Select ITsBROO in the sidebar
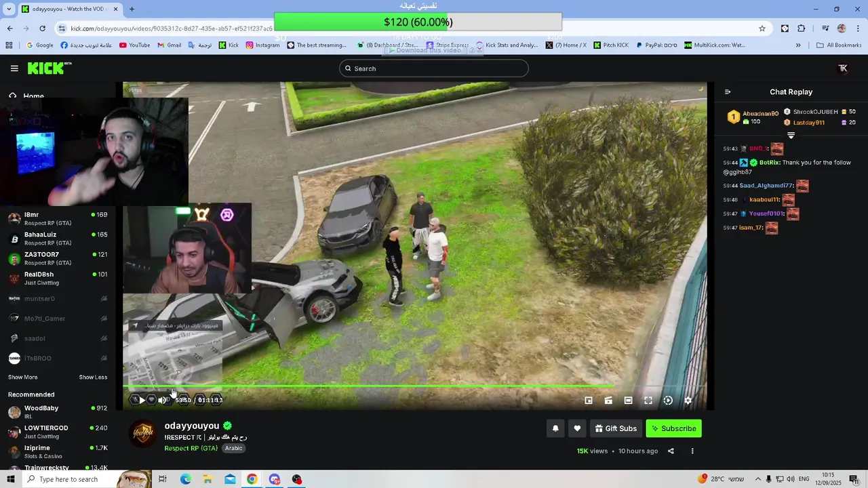The image size is (868, 488). point(58,358)
